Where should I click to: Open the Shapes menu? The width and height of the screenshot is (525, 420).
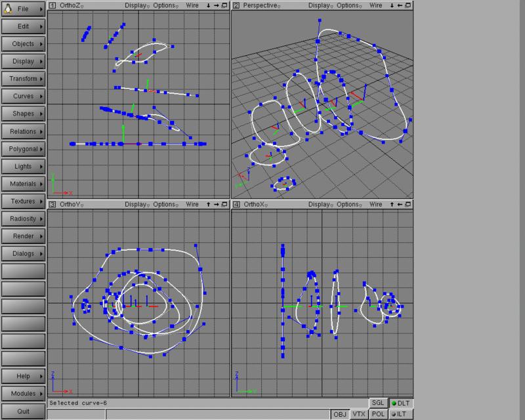23,114
